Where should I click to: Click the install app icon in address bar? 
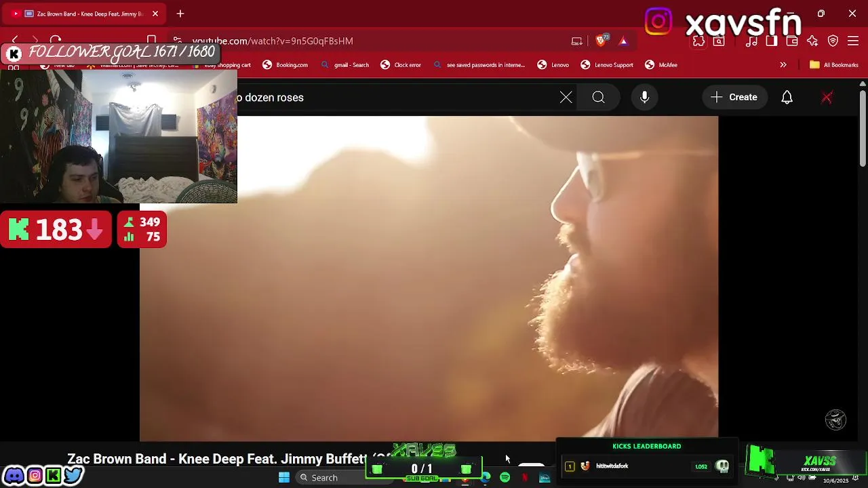pos(577,41)
